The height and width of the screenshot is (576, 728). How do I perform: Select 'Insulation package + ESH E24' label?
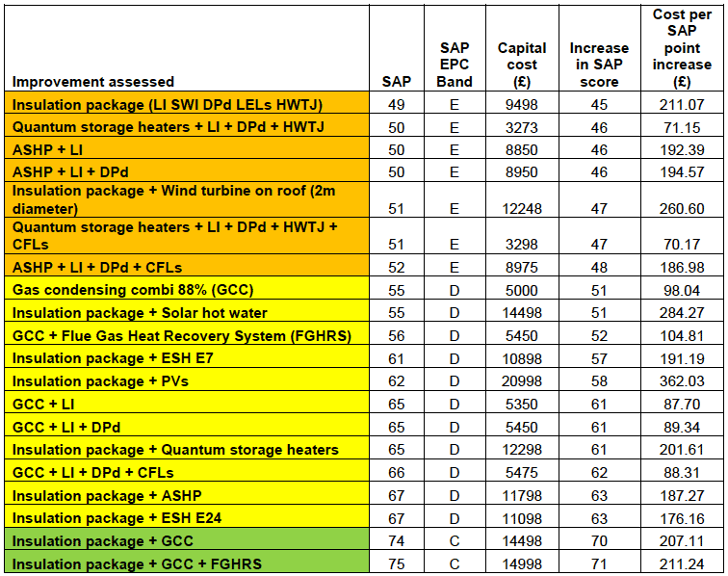pos(117,518)
